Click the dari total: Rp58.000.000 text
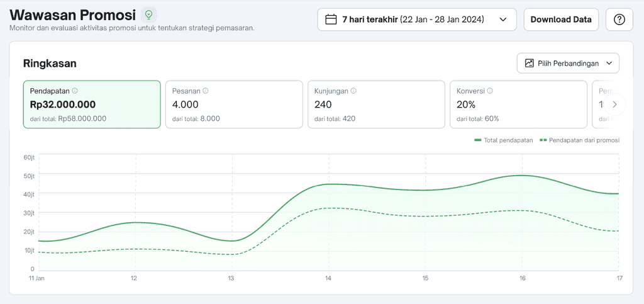 click(68, 119)
